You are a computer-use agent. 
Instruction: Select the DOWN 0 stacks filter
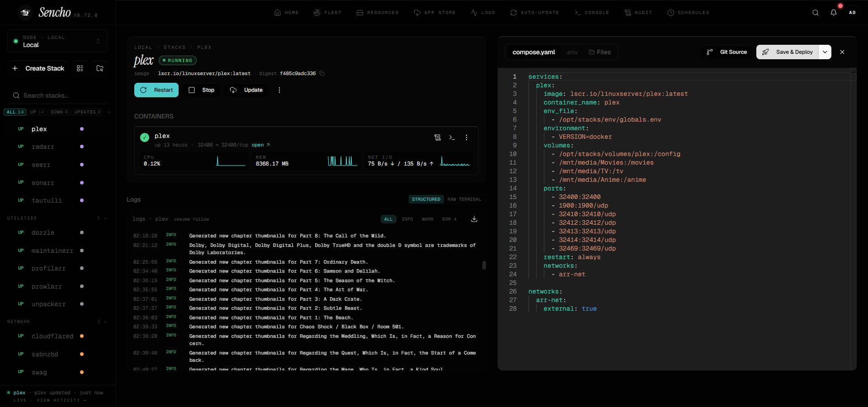click(x=59, y=112)
